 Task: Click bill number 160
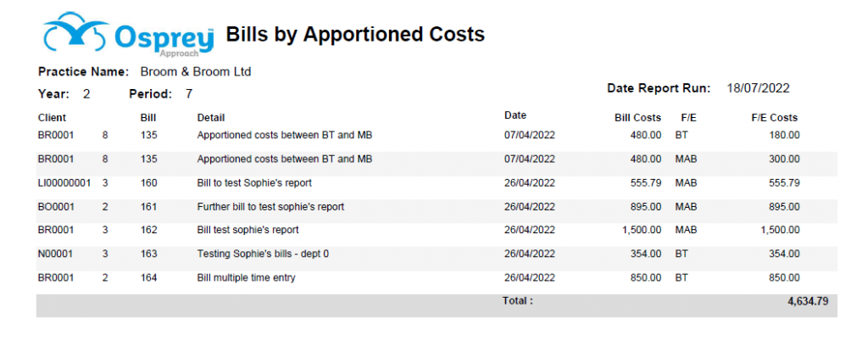click(149, 182)
